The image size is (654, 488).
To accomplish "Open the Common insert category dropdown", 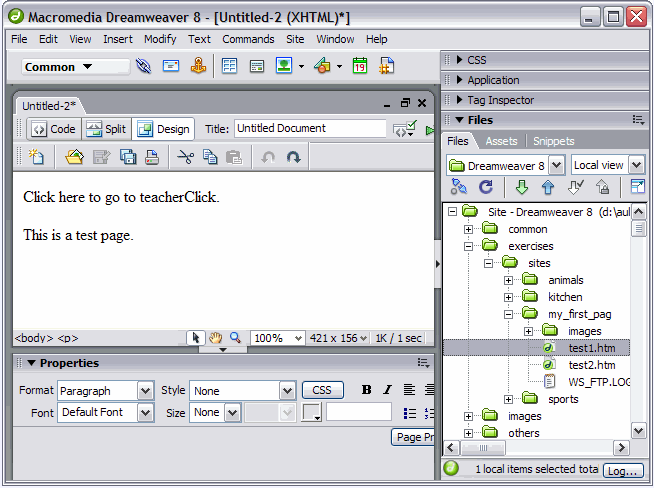I will click(x=75, y=67).
